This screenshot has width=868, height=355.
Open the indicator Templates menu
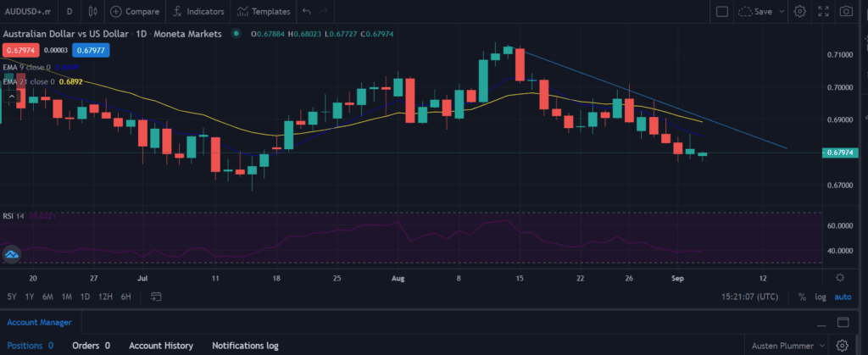pos(264,11)
